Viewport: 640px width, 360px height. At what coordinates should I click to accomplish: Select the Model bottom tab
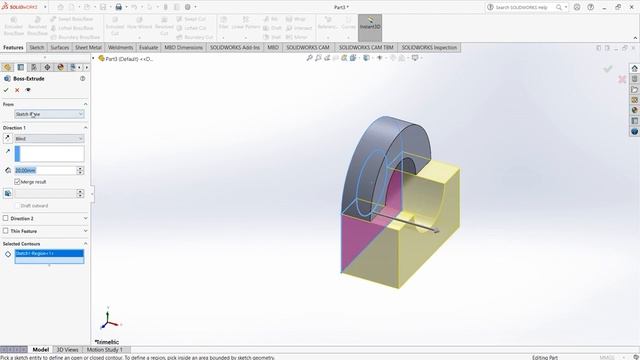40,350
